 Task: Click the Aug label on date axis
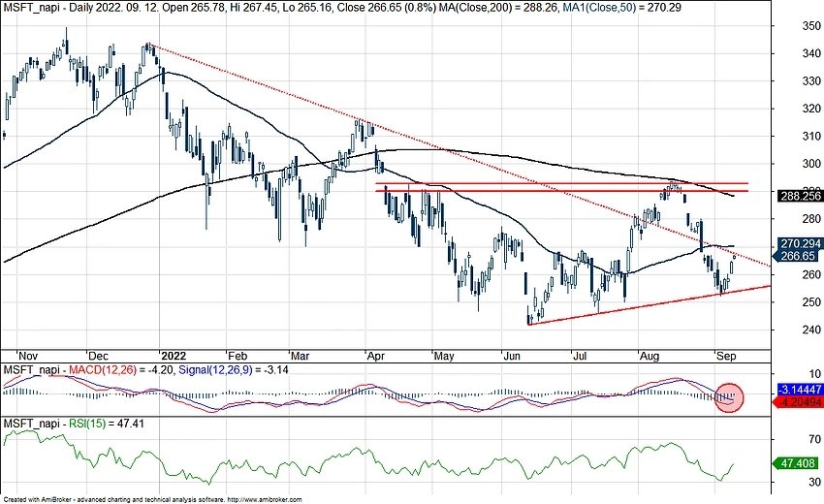pos(650,356)
